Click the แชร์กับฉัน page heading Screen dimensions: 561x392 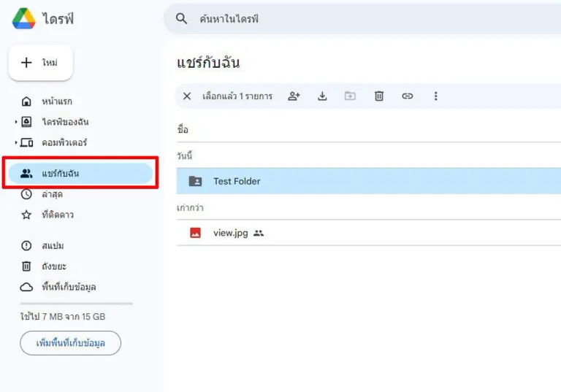point(208,63)
